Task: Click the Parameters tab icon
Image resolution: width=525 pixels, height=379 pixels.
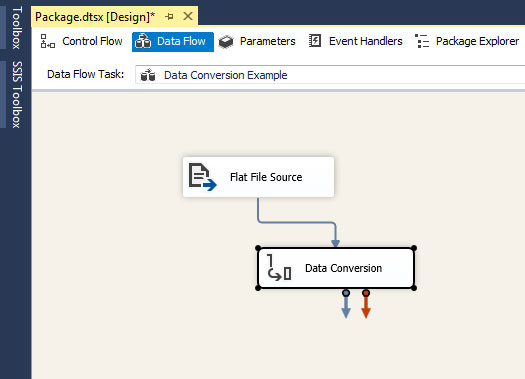Action: click(x=226, y=42)
